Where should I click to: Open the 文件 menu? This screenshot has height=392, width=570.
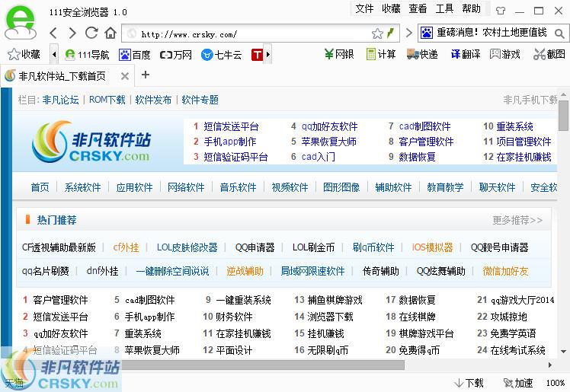pyautogui.click(x=364, y=8)
